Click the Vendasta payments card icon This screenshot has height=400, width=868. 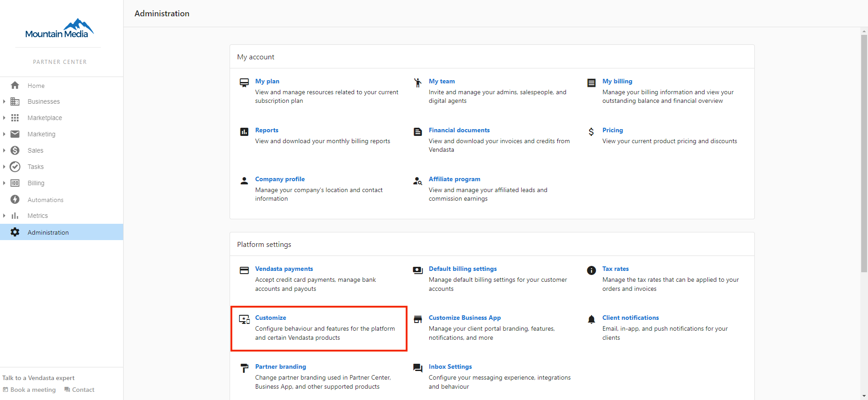click(x=244, y=270)
